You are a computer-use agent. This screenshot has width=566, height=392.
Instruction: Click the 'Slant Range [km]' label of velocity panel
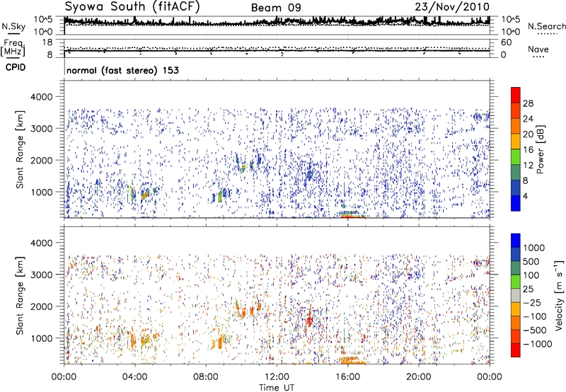(20, 296)
